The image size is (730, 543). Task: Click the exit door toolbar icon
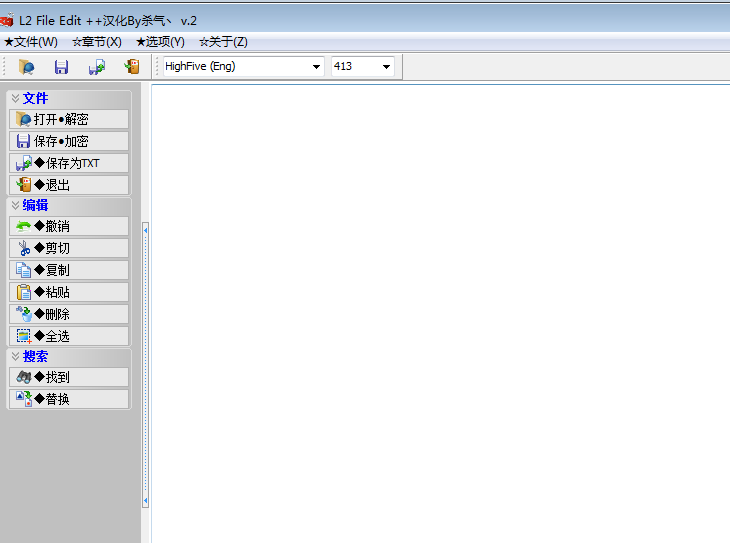132,67
